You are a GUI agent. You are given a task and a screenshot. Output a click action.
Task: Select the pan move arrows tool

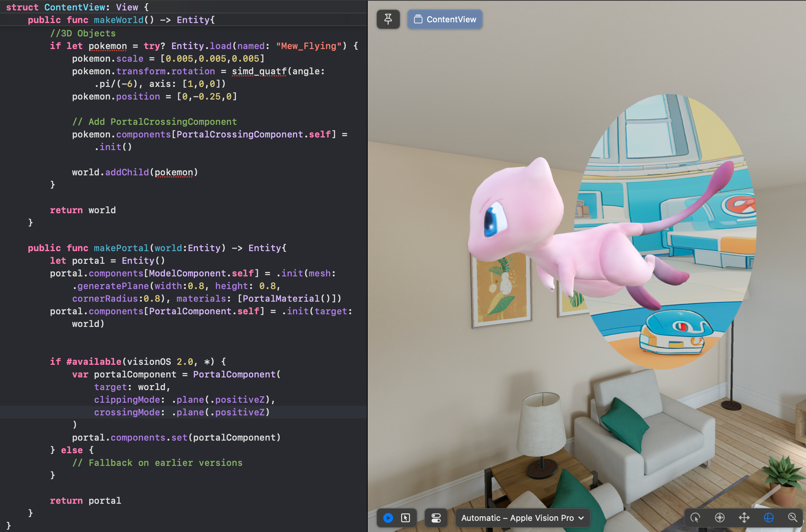point(744,518)
